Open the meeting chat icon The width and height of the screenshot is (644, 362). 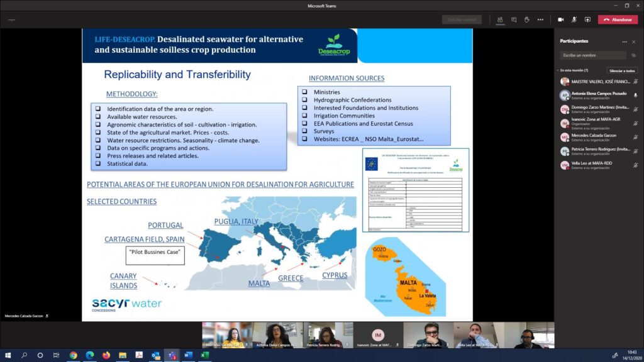(513, 19)
